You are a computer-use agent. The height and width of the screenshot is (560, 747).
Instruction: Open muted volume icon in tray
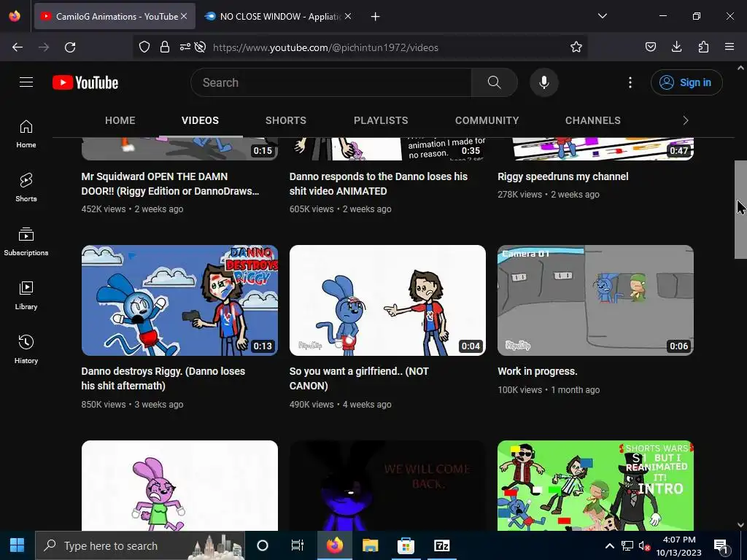(x=644, y=545)
